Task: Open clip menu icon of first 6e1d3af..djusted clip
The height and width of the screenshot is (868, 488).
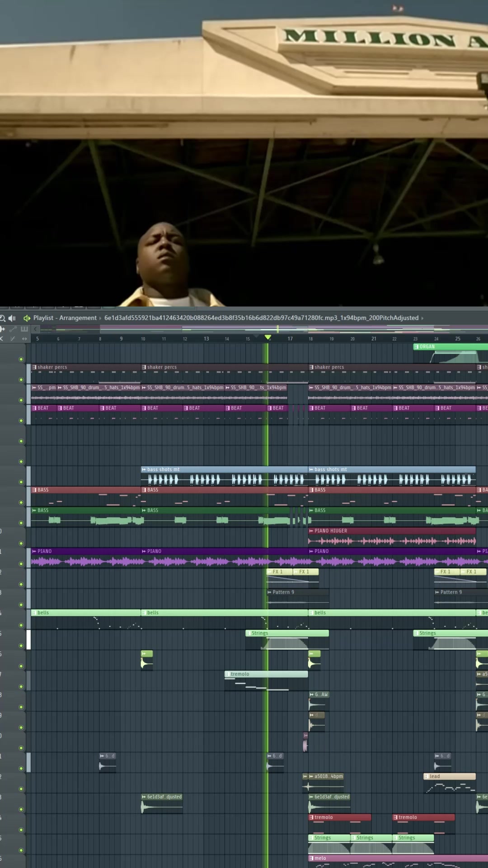Action: coord(144,797)
